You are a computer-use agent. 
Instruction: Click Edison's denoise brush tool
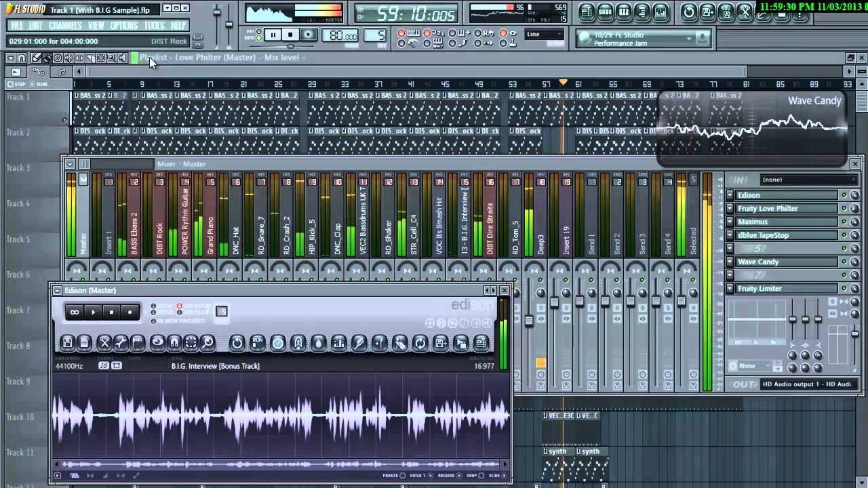click(359, 343)
